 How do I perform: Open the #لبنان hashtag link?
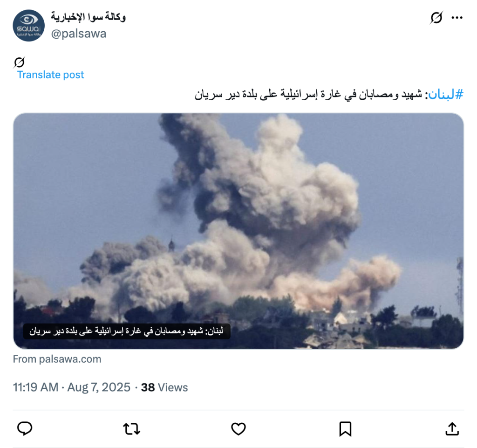tap(446, 94)
